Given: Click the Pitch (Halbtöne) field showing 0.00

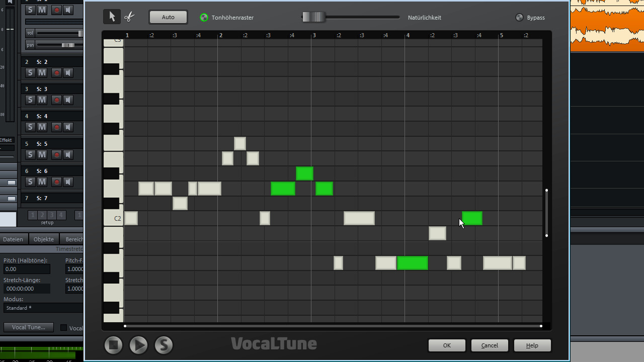Looking at the screenshot, I should (27, 269).
